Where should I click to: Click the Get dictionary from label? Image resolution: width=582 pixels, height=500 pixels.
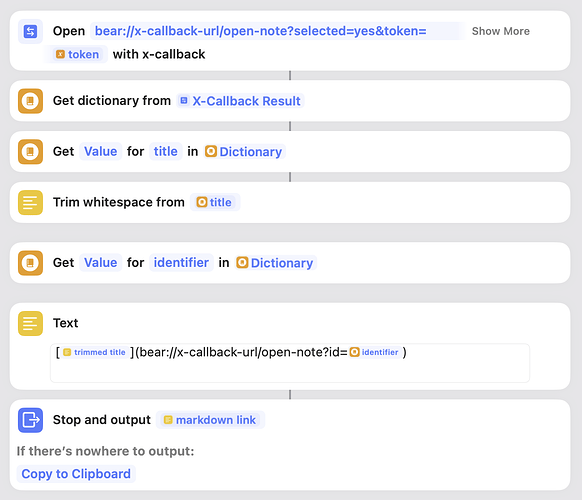(112, 101)
